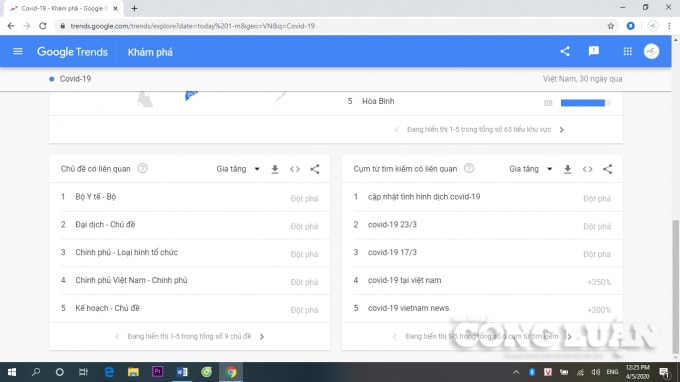Open the Gia tăng dropdown for related topics
This screenshot has height=382, width=680.
click(x=238, y=169)
